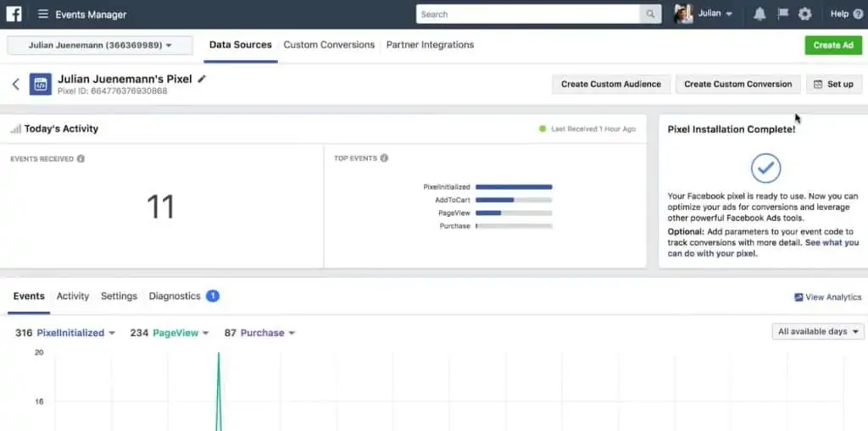
Task: Open the All available days dropdown
Action: click(818, 331)
